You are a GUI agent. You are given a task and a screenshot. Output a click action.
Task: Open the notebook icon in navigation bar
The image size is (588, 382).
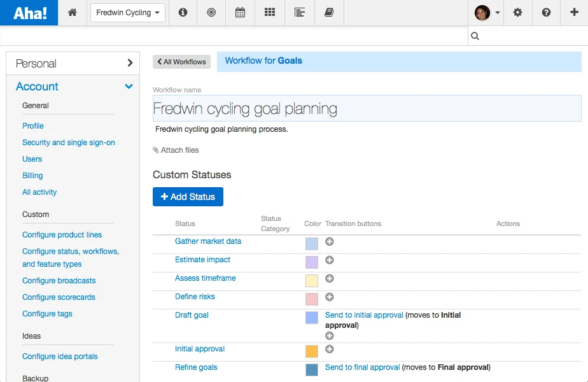[329, 12]
